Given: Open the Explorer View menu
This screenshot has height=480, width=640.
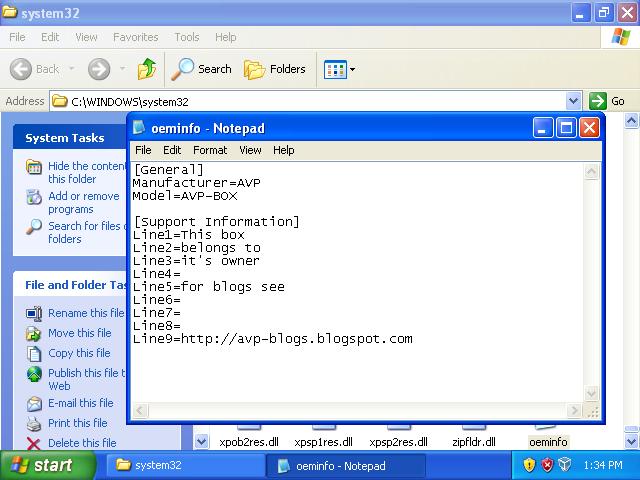Looking at the screenshot, I should 86,37.
